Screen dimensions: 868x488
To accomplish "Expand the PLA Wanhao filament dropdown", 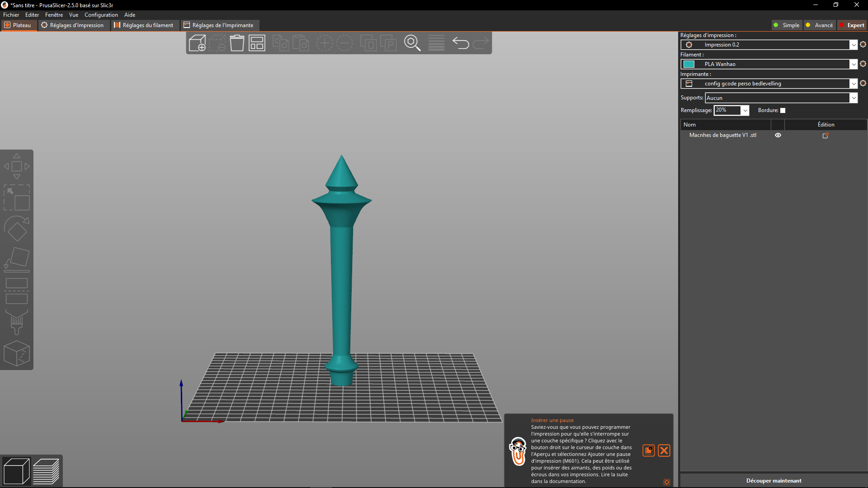I will tap(854, 64).
